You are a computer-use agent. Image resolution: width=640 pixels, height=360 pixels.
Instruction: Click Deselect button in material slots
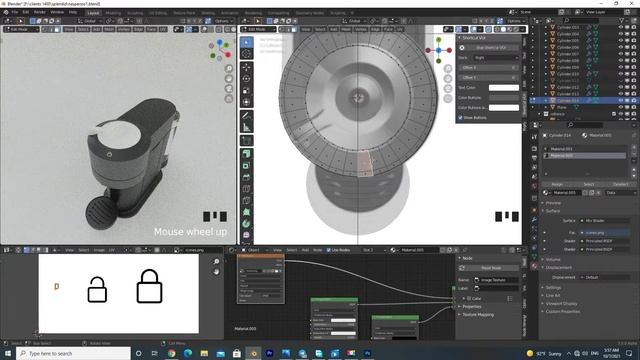click(620, 184)
